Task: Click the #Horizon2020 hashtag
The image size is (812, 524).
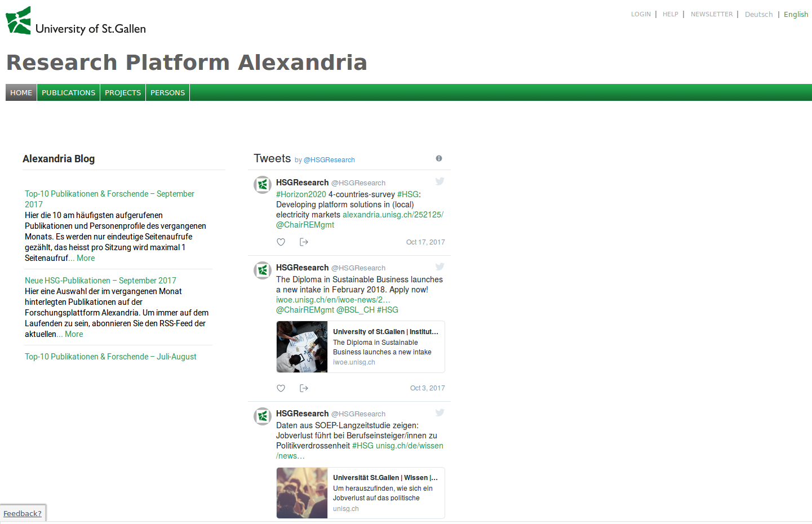Action: click(301, 194)
